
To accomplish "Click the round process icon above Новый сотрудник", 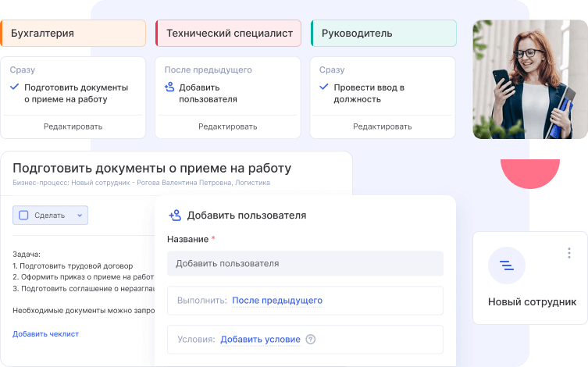I will (507, 265).
